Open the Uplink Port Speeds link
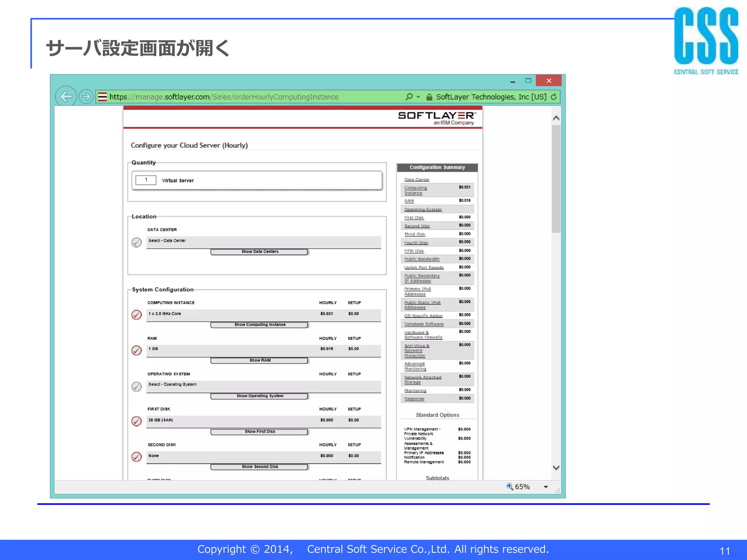 424,268
